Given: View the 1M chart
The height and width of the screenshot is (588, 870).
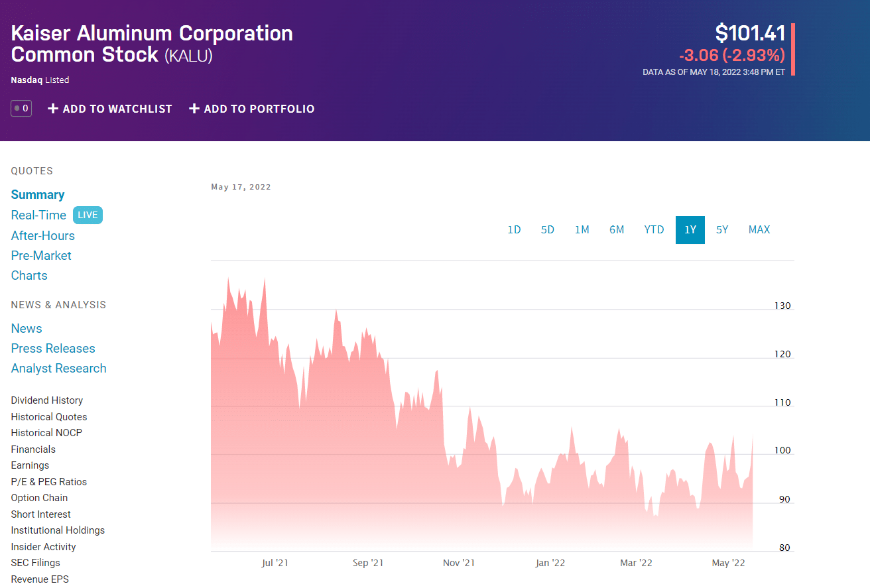Looking at the screenshot, I should pos(582,229).
